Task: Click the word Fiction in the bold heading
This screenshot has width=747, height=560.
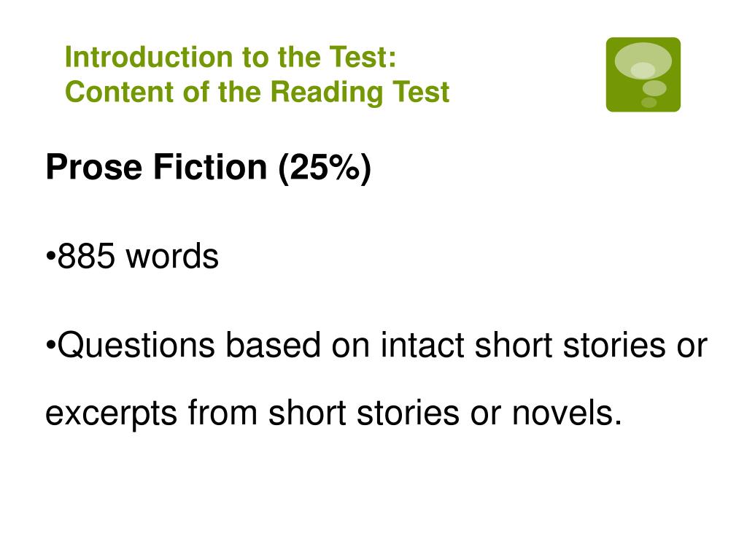Action: pos(210,167)
